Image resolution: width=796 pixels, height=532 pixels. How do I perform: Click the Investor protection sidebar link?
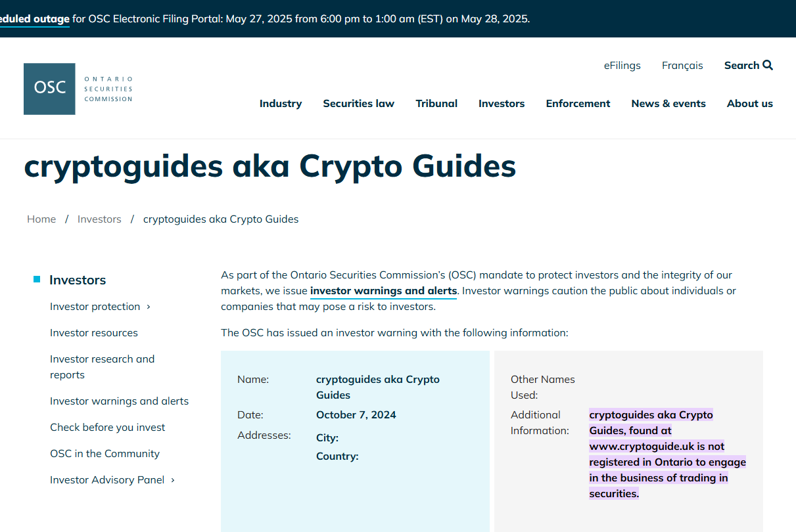click(95, 306)
